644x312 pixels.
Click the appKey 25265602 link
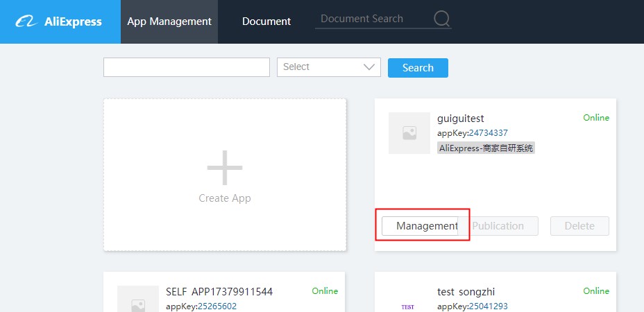217,306
